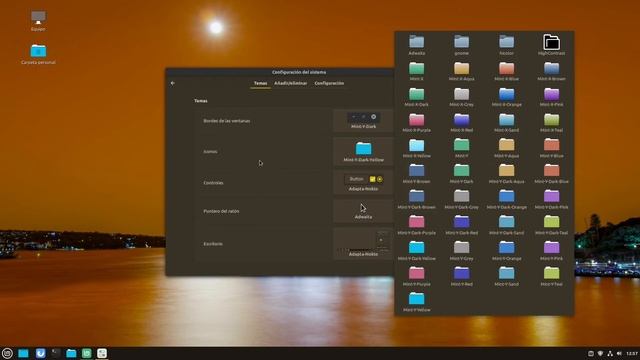Select the Mint-X-Red icon theme
The image size is (640, 360).
point(461,122)
